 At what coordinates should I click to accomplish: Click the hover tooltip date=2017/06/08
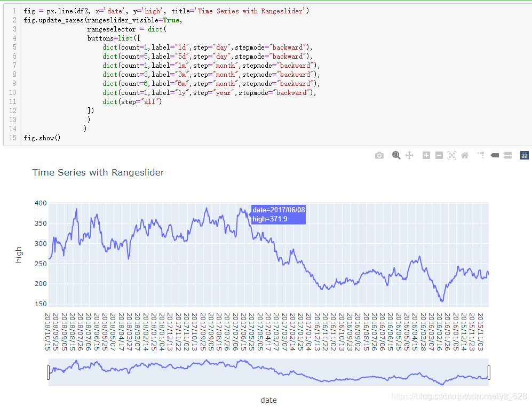[x=279, y=214]
